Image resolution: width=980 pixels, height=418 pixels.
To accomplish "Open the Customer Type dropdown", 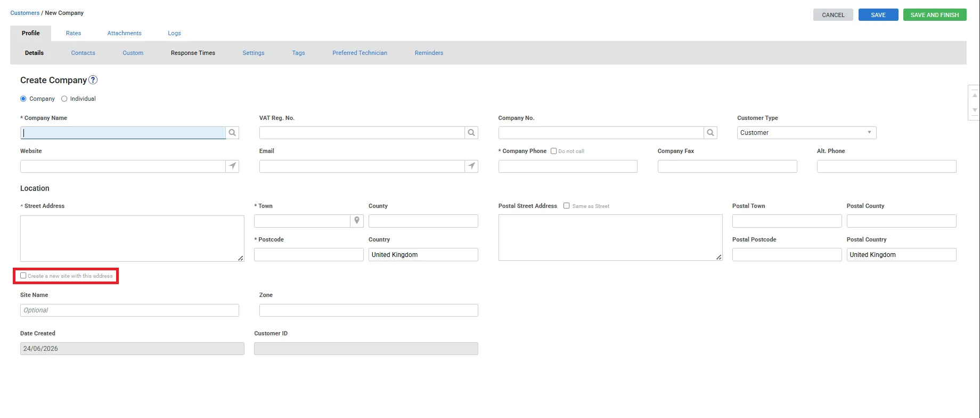I will click(x=806, y=133).
